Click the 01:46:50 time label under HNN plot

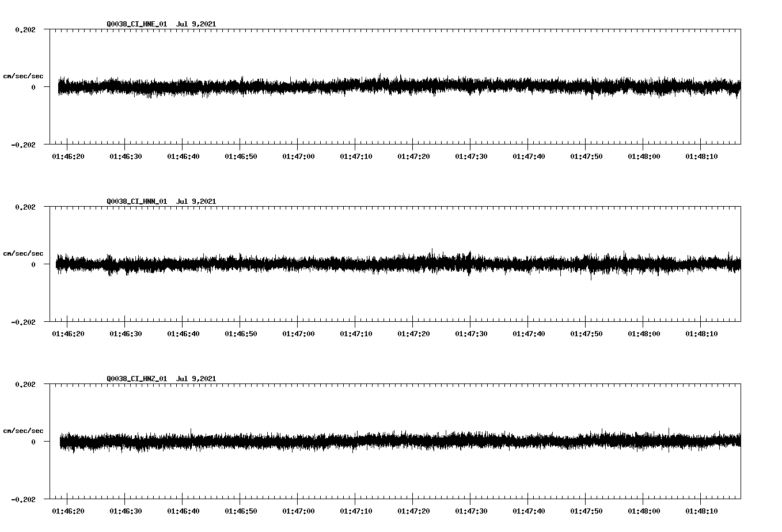pos(241,334)
